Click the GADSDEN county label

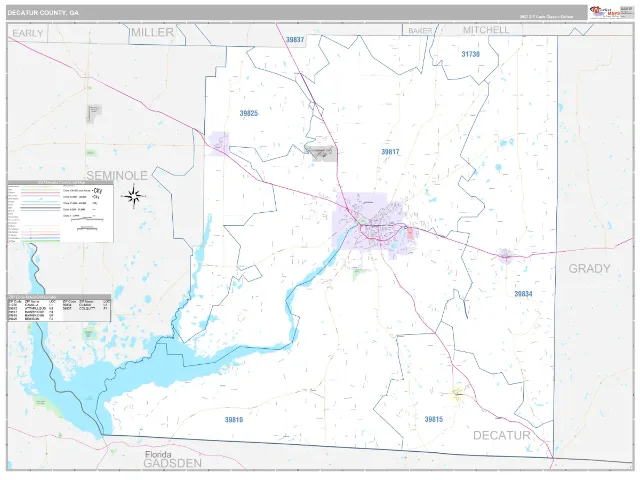click(172, 463)
